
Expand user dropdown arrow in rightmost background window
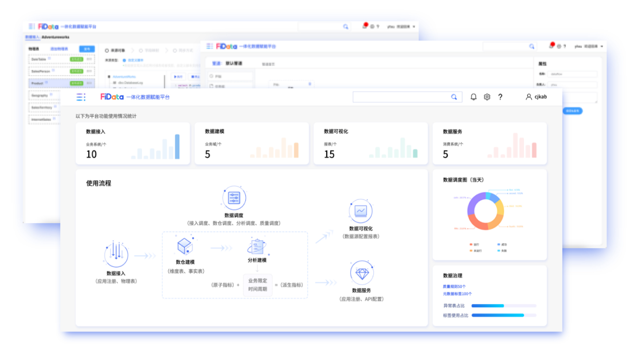pos(602,46)
